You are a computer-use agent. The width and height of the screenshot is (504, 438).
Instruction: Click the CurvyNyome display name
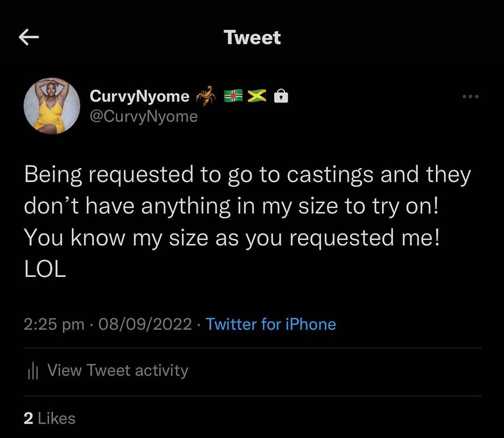[139, 96]
